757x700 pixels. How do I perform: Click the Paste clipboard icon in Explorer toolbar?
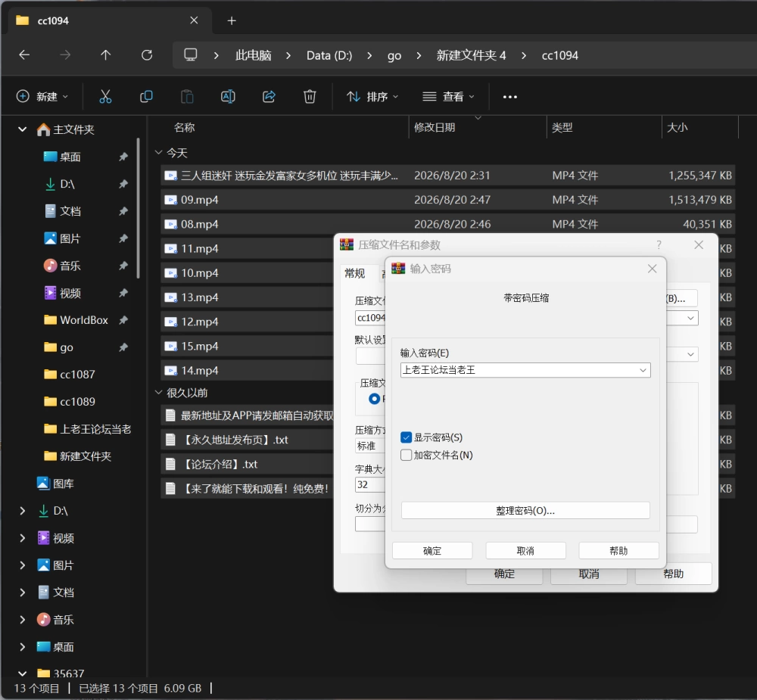click(187, 97)
